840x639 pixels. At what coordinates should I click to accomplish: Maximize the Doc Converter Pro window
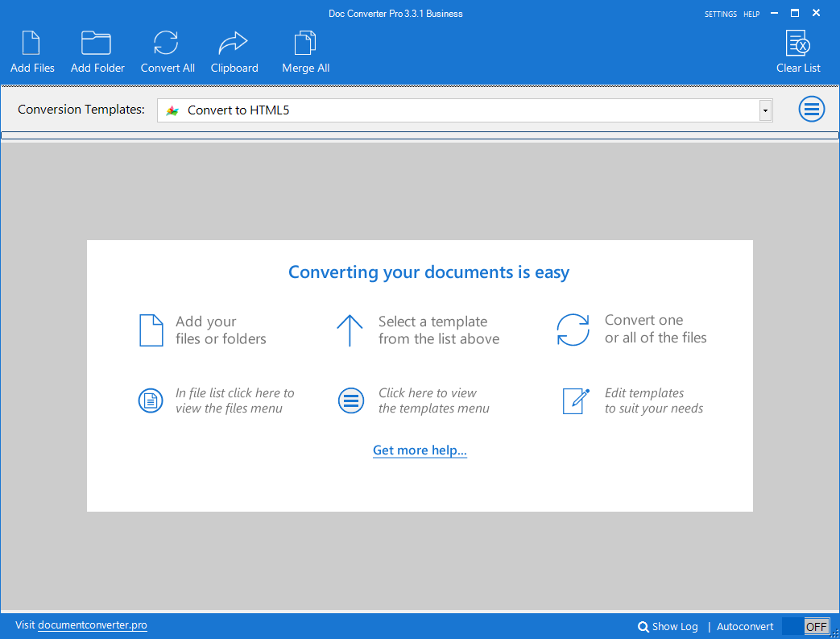pos(795,13)
